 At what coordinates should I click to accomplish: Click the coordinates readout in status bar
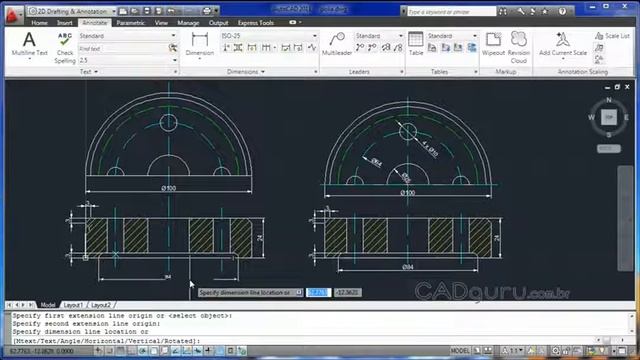(x=41, y=351)
